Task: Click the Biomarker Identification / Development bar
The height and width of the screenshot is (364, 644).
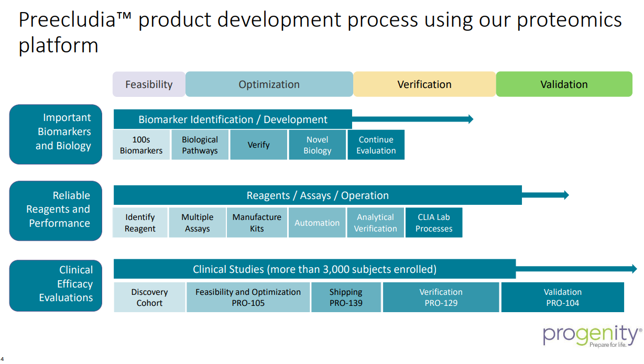Action: 233,119
